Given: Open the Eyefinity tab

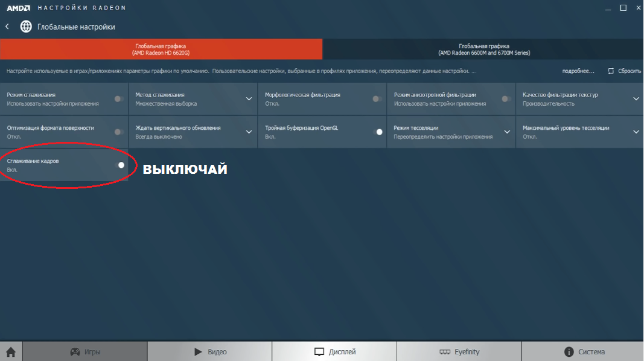Looking at the screenshot, I should pos(459,351).
